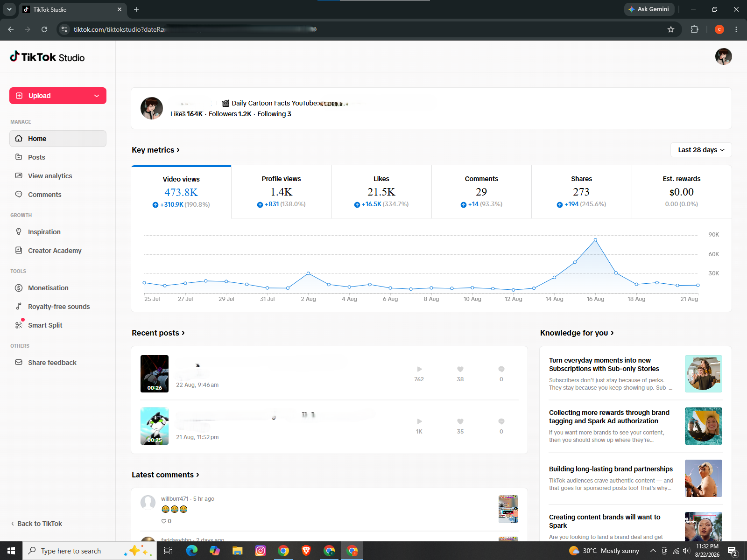Click browser reload button
This screenshot has height=560, width=747.
point(44,29)
